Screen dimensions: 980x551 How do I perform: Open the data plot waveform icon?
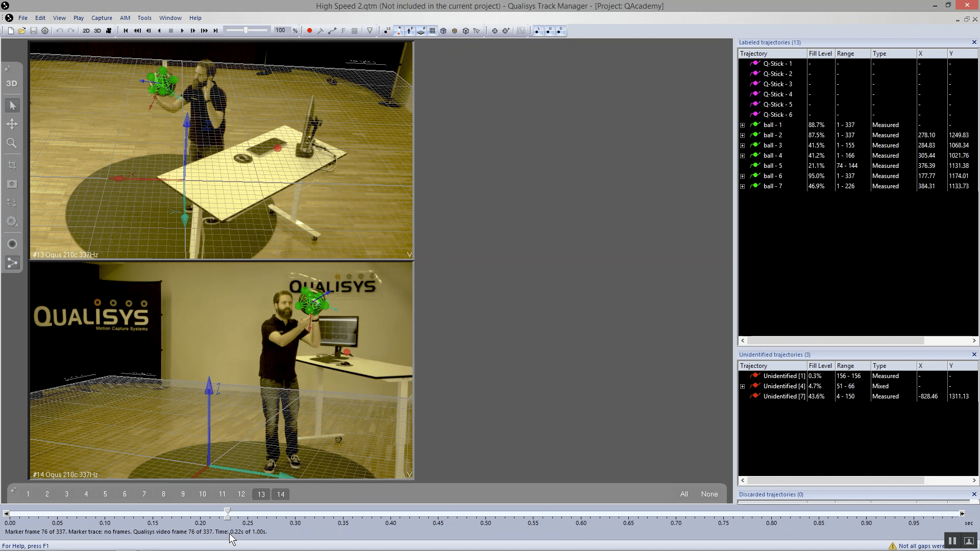tap(521, 31)
